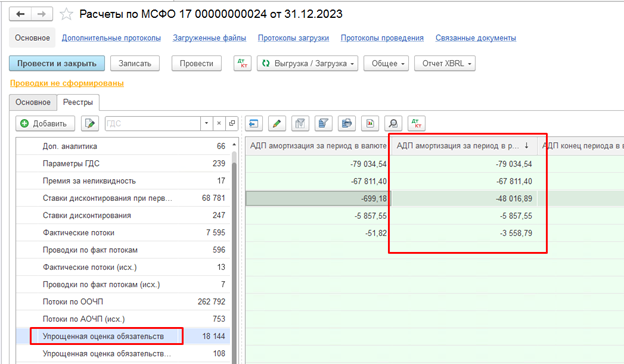Click cell -5 857,55 in currency column
Viewport: 624px width, 364px height.
[318, 216]
